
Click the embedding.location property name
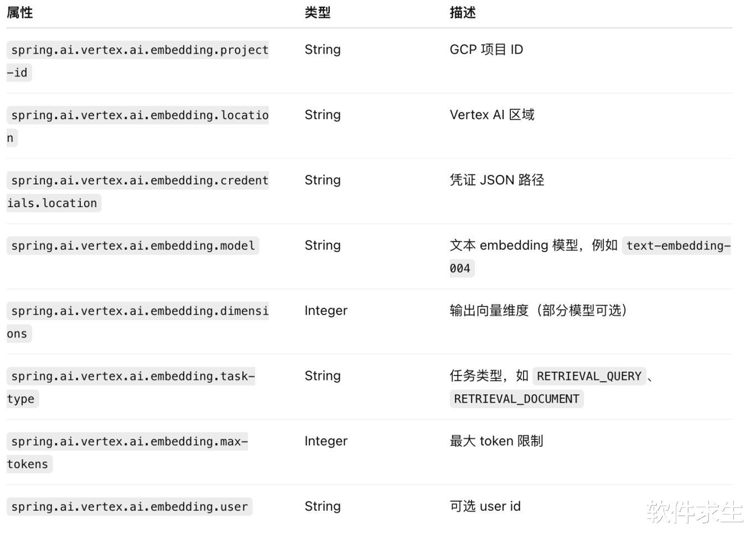139,115
